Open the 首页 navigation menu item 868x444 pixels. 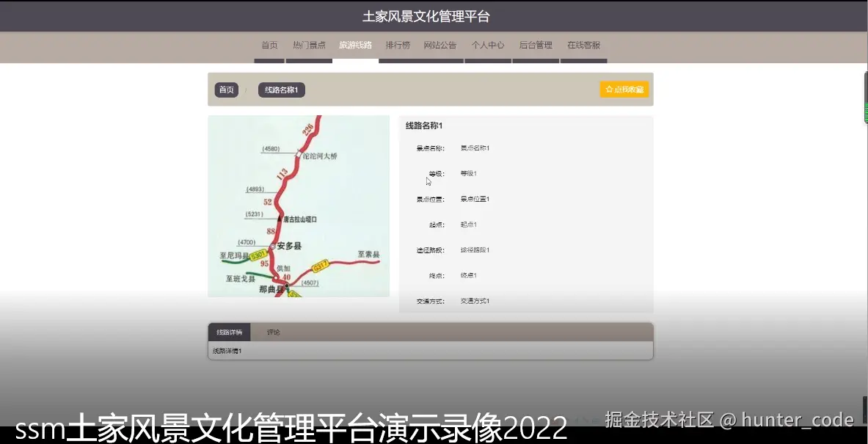269,46
